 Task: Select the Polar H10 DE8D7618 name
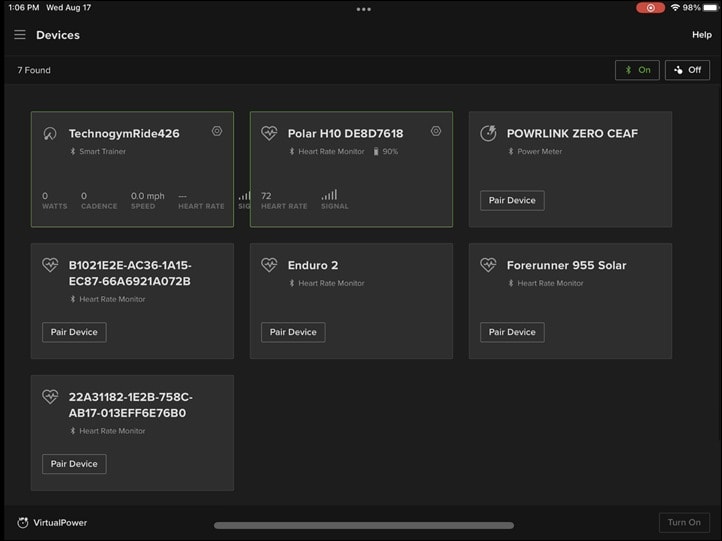click(x=345, y=134)
